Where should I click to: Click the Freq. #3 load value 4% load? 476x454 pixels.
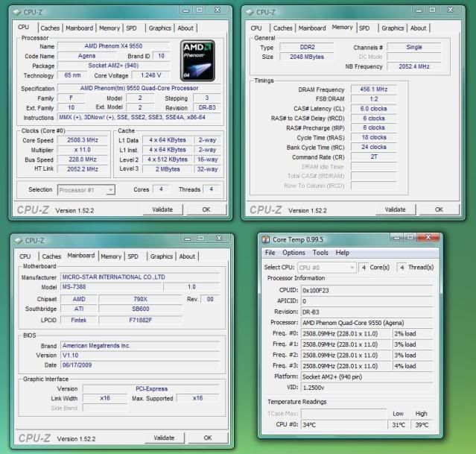[x=413, y=366]
